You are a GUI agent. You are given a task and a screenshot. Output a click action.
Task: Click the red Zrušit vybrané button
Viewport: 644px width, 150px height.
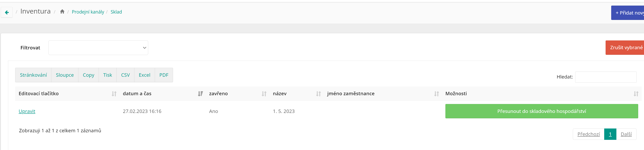[625, 48]
